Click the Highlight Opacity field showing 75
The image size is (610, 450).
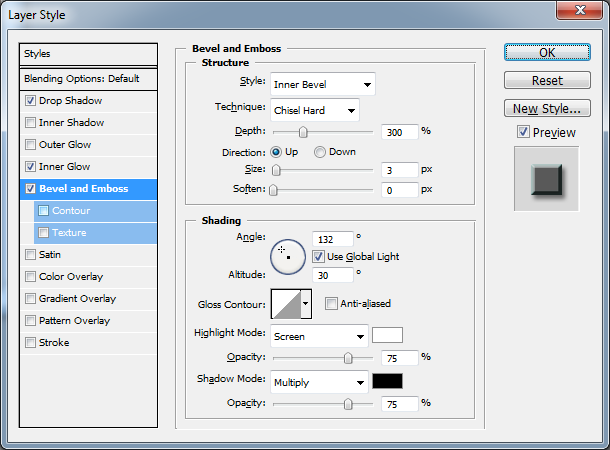click(400, 358)
